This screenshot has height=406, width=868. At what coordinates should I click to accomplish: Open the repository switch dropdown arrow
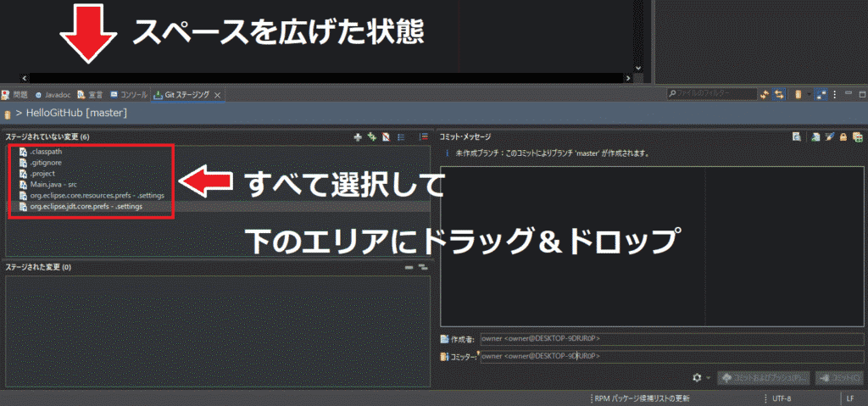click(x=809, y=94)
